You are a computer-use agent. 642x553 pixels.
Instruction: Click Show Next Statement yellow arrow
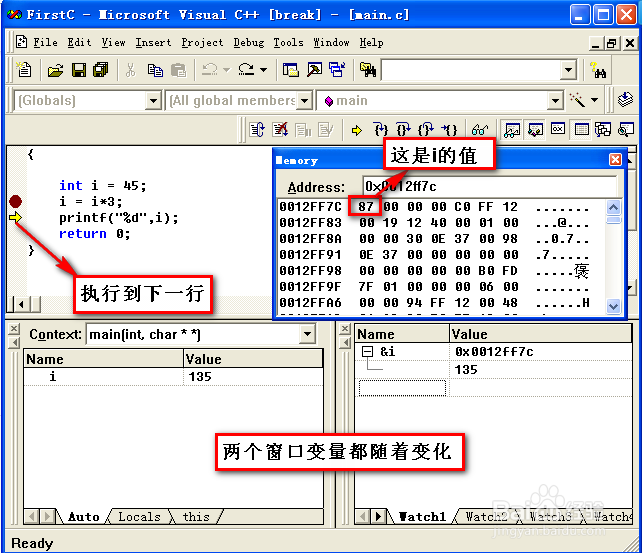click(357, 131)
